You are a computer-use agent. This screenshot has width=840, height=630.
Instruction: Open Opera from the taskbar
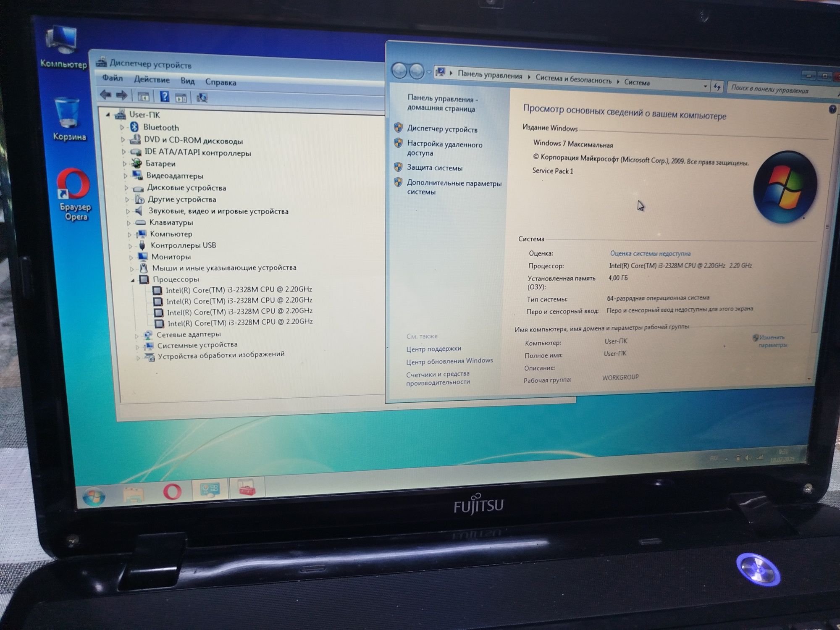[x=172, y=491]
